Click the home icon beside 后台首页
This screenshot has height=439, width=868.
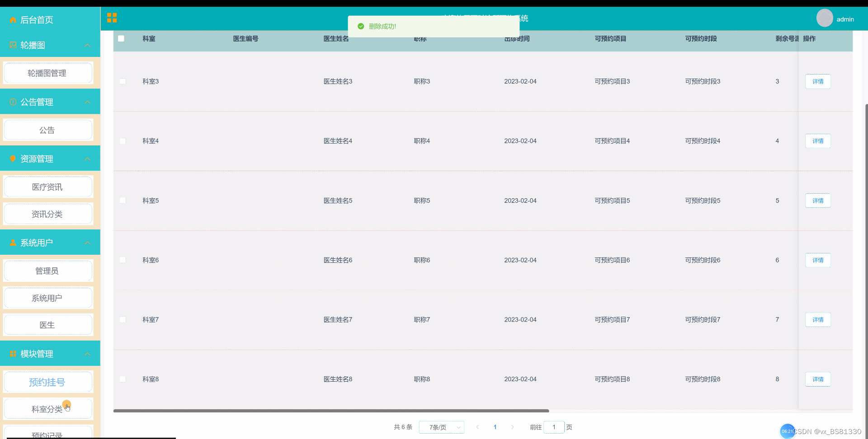click(x=13, y=20)
